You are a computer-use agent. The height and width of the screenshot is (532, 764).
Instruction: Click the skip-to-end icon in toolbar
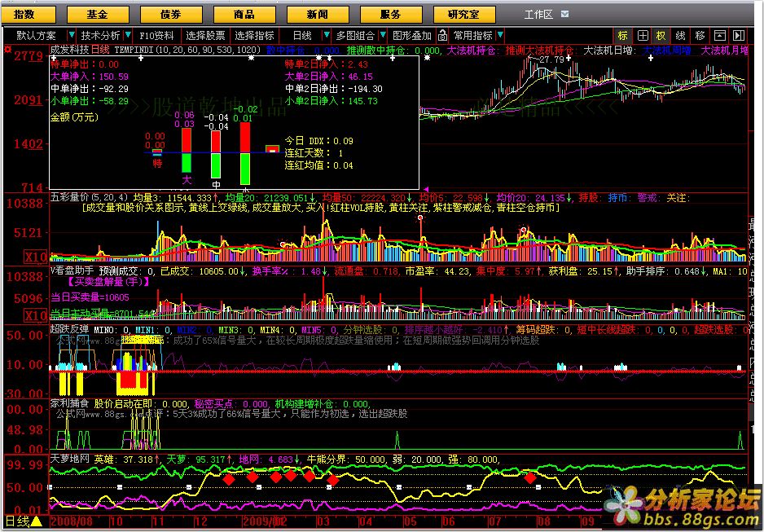click(x=739, y=36)
